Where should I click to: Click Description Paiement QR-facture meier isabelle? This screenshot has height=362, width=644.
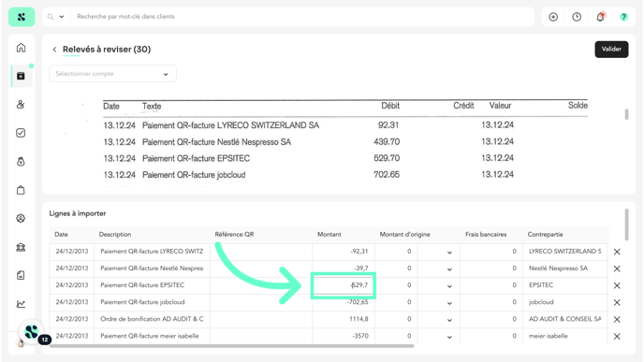tap(152, 336)
